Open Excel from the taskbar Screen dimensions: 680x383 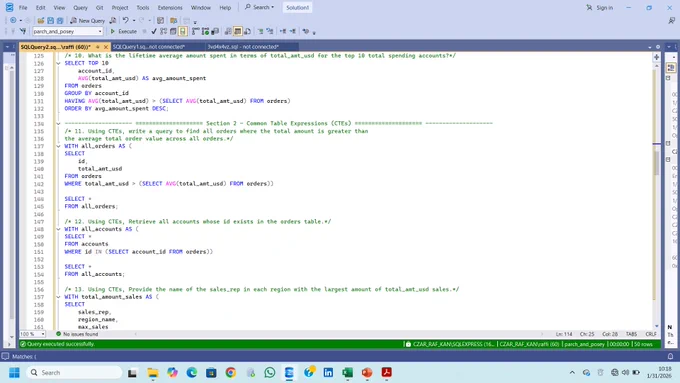pos(347,373)
